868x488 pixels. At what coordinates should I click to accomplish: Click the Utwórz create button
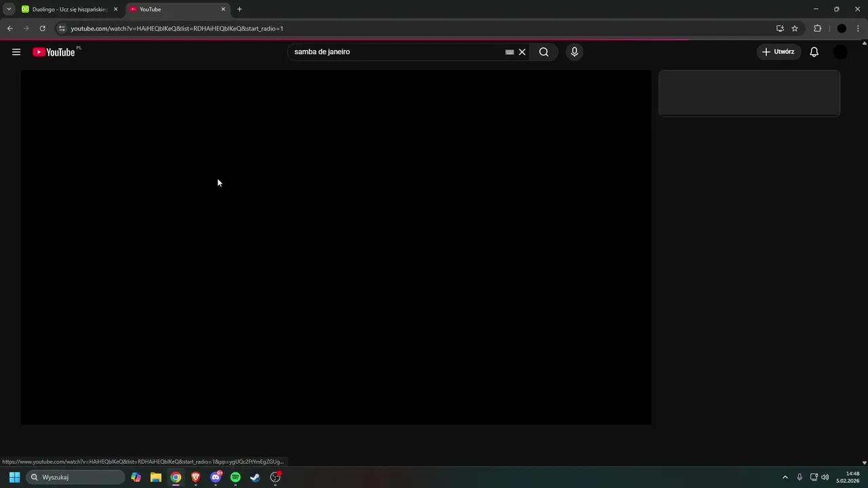click(778, 52)
